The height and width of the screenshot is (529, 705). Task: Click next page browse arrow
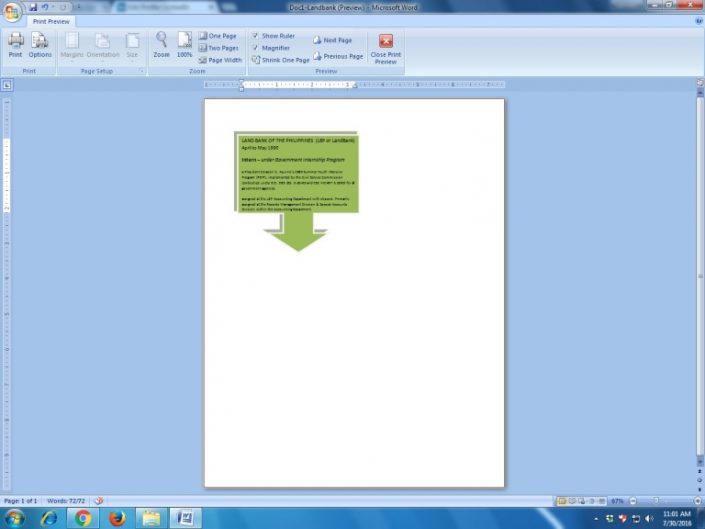pos(700,489)
